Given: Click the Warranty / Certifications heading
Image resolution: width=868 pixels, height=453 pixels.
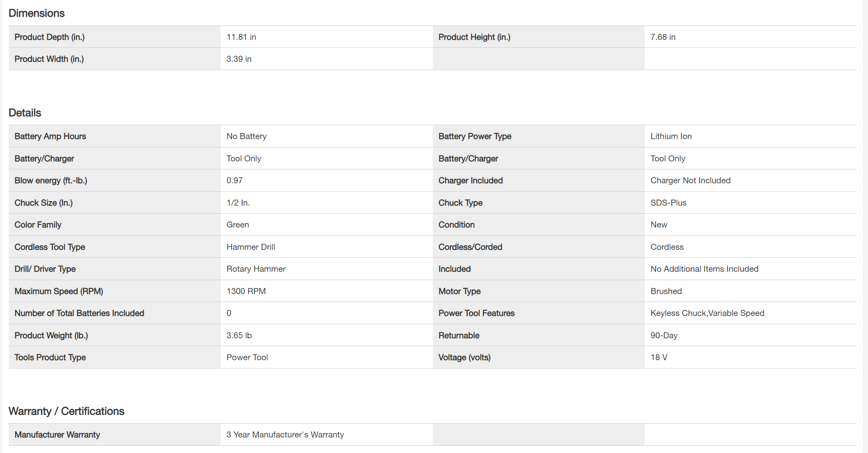Looking at the screenshot, I should click(66, 411).
